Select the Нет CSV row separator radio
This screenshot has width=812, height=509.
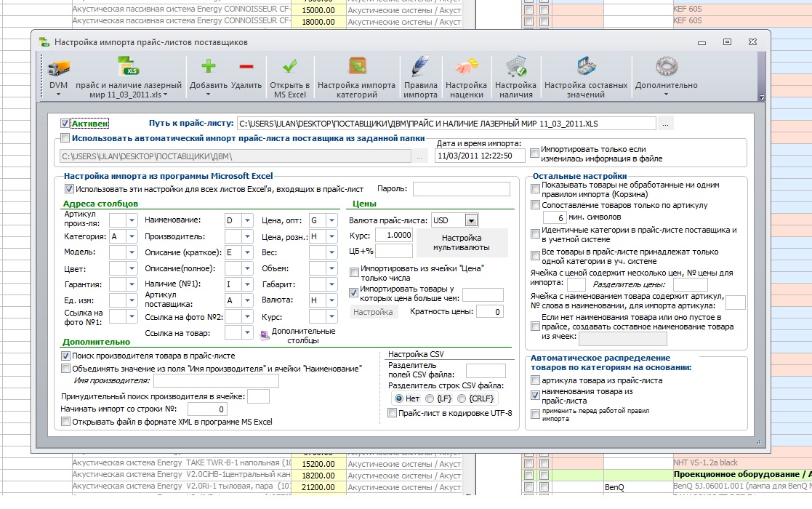399,398
